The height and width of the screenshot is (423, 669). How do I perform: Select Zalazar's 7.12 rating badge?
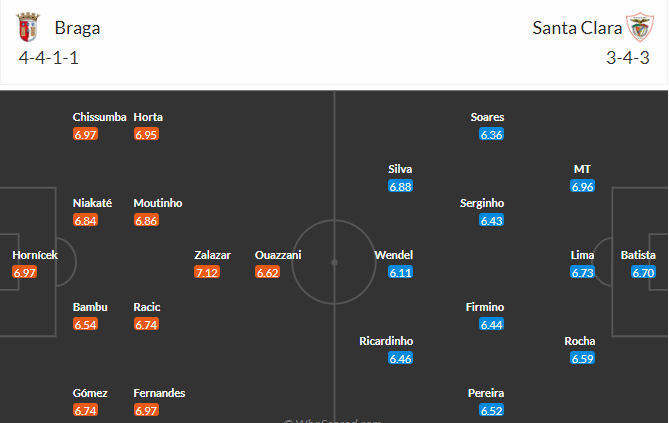(x=207, y=272)
